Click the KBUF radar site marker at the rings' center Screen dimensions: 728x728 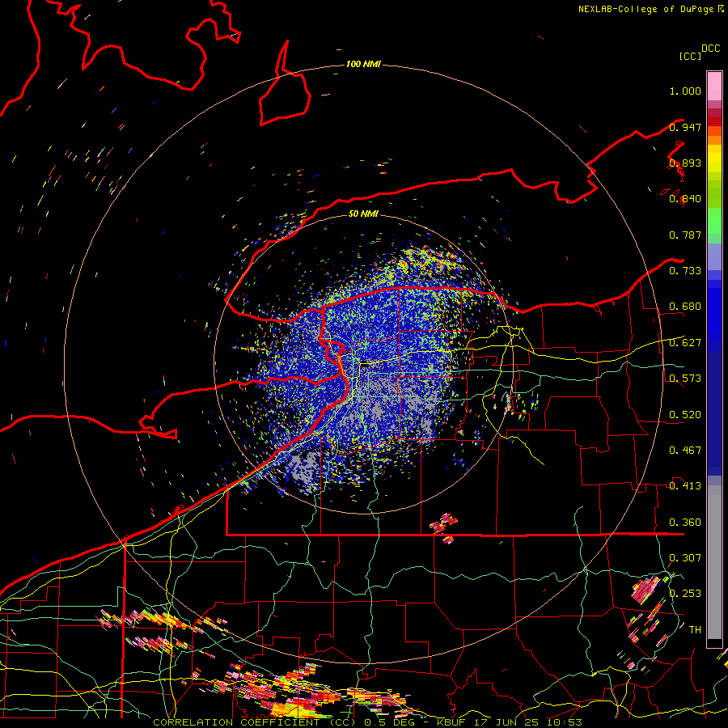pyautogui.click(x=366, y=365)
